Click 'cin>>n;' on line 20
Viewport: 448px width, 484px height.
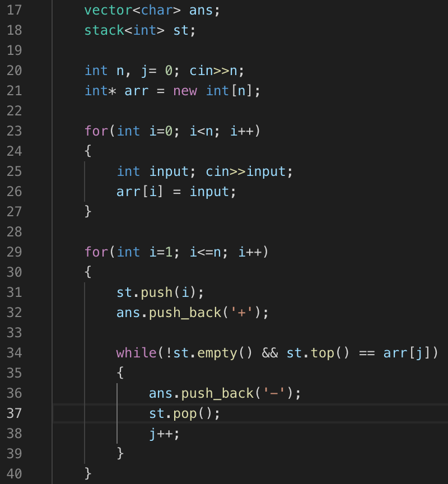(217, 71)
